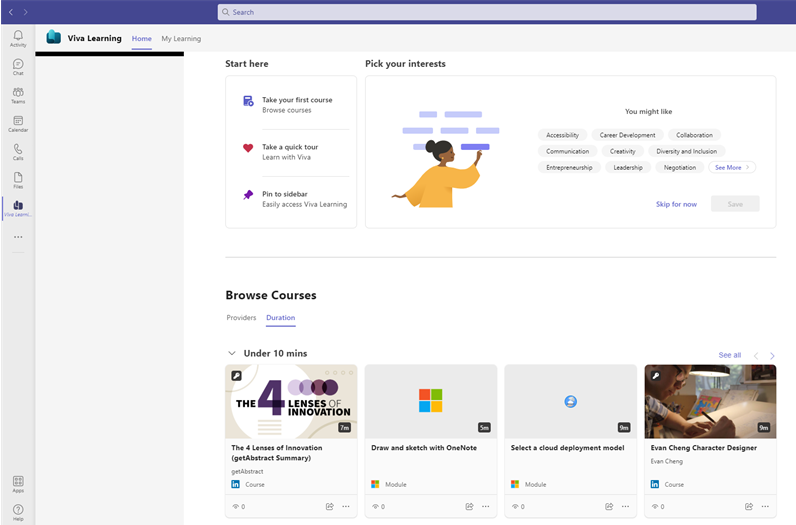Viewport: 796px width, 525px height.
Task: Toggle the Communication interest chip
Action: (x=567, y=151)
